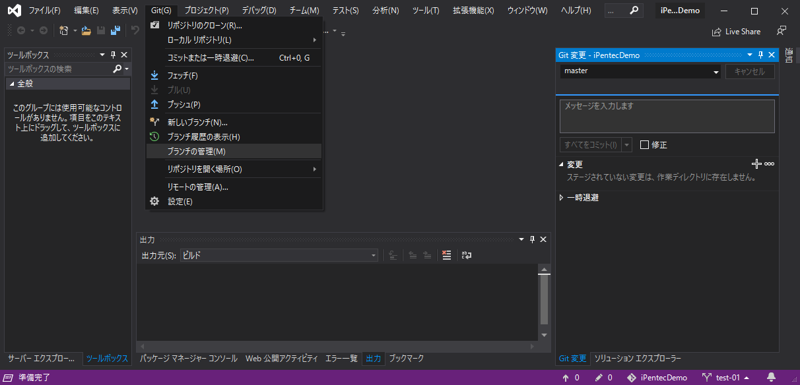Viewport: 800px width, 385px height.
Task: Open the Output window options dropdown arrow
Action: tap(521, 240)
